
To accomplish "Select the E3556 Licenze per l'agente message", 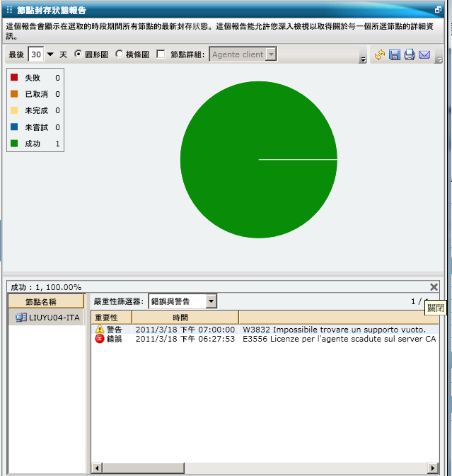I will pos(340,339).
